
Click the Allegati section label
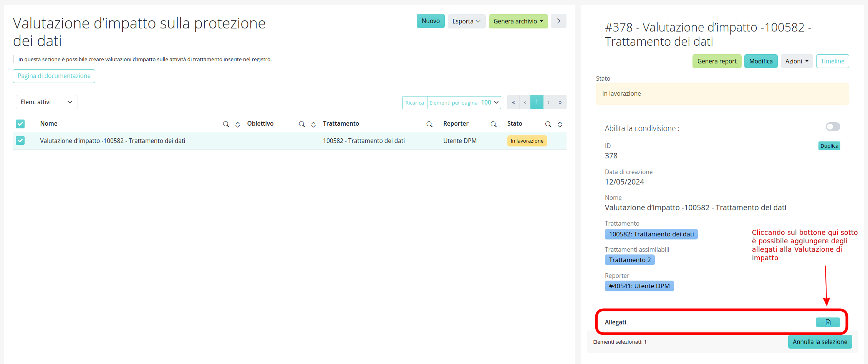(x=615, y=322)
